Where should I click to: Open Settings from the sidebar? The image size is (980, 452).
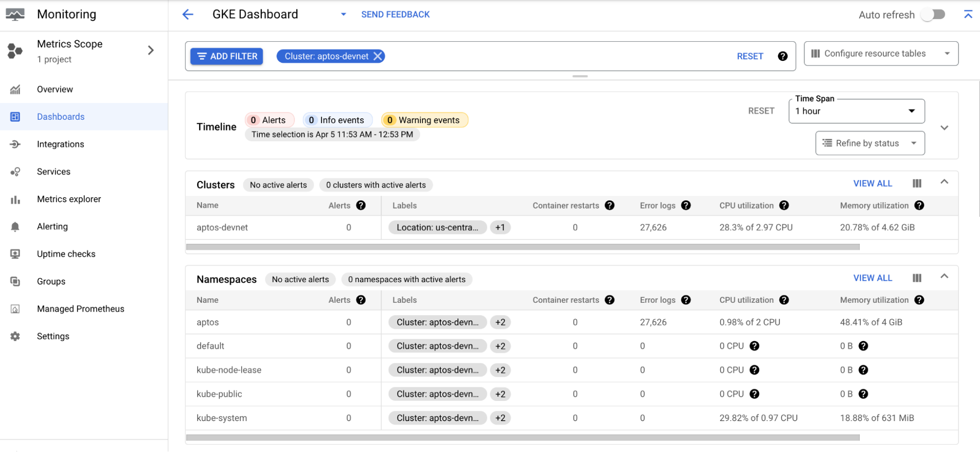tap(15, 336)
